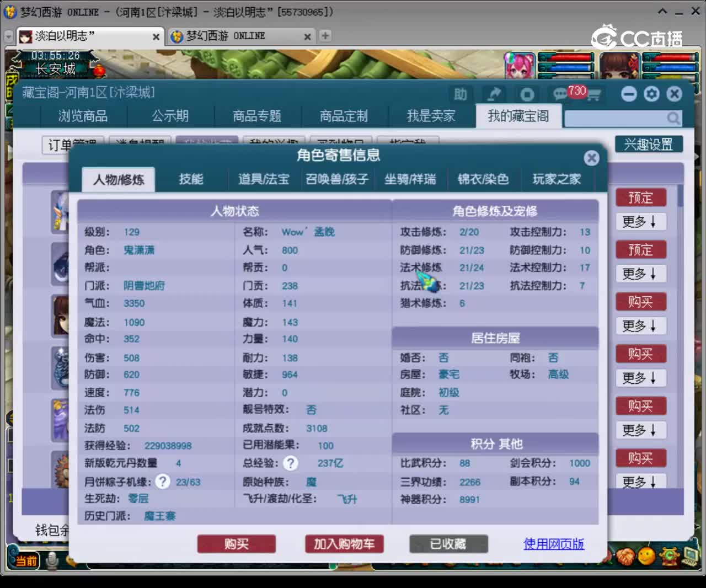Click 加入购物车 button
Screen dimensions: 706x588
pyautogui.click(x=344, y=544)
